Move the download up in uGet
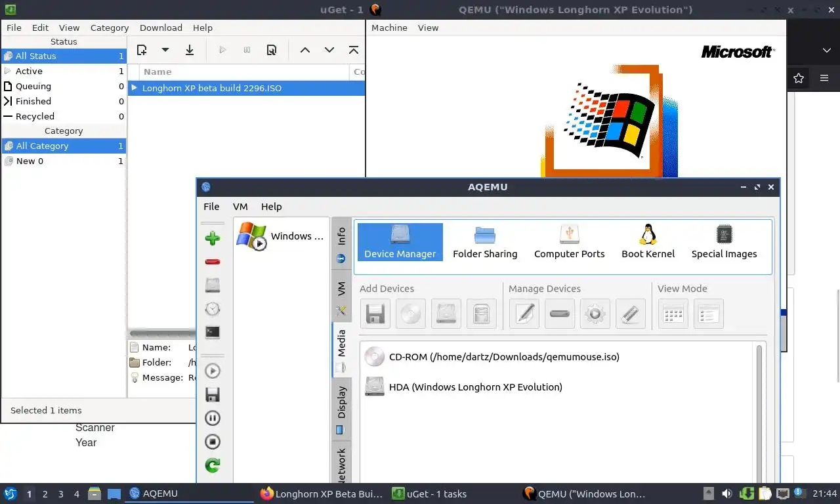 305,50
